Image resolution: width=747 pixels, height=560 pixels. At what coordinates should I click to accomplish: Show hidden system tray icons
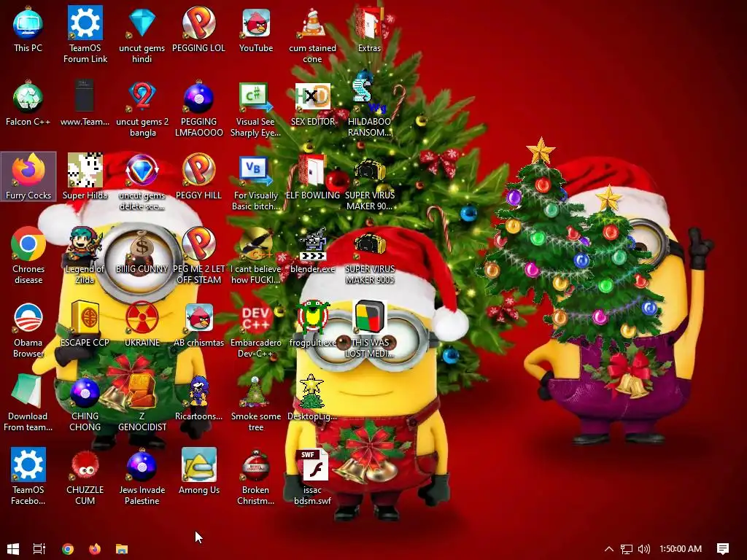pyautogui.click(x=609, y=549)
